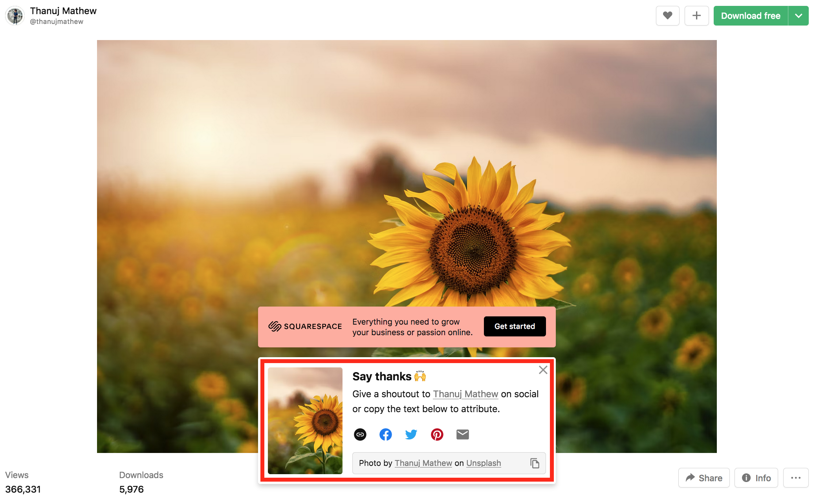
Task: Like the photo with the heart icon
Action: tap(667, 16)
